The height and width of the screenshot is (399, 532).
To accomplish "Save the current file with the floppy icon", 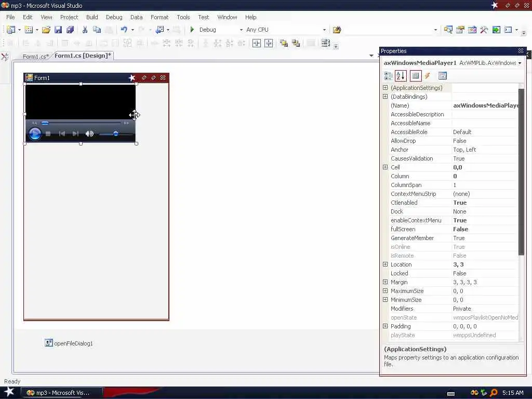I will point(58,30).
